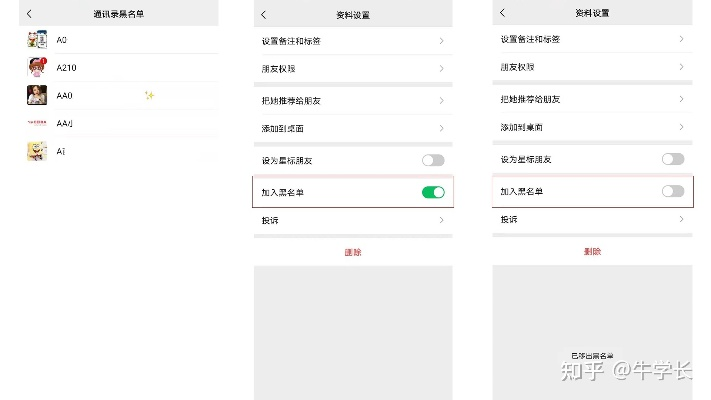The image size is (711, 400).
Task: Turn on the grey 加入黑名单 switch on right screen
Action: pos(673,191)
